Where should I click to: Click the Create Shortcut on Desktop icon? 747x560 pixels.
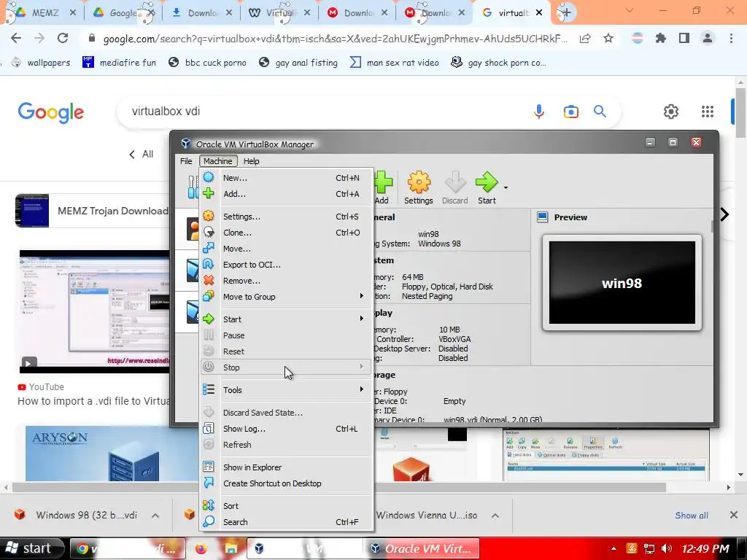point(208,483)
